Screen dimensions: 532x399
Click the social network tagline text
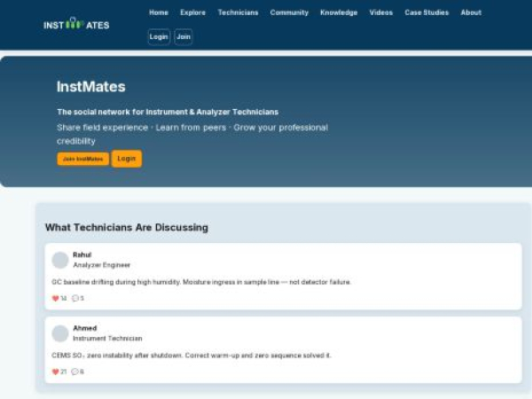[x=168, y=112]
